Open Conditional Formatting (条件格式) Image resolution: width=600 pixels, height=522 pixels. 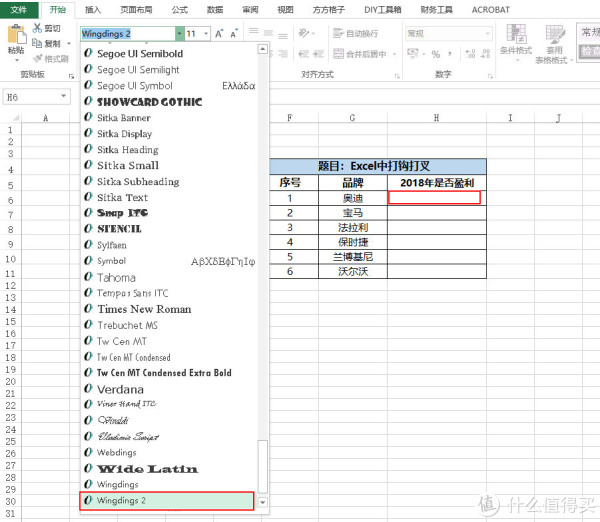[x=516, y=43]
